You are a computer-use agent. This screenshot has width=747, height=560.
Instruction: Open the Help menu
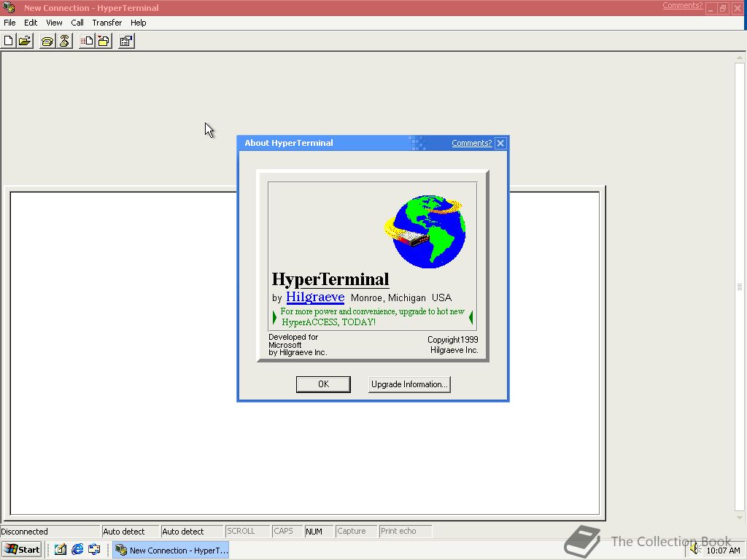pyautogui.click(x=138, y=23)
